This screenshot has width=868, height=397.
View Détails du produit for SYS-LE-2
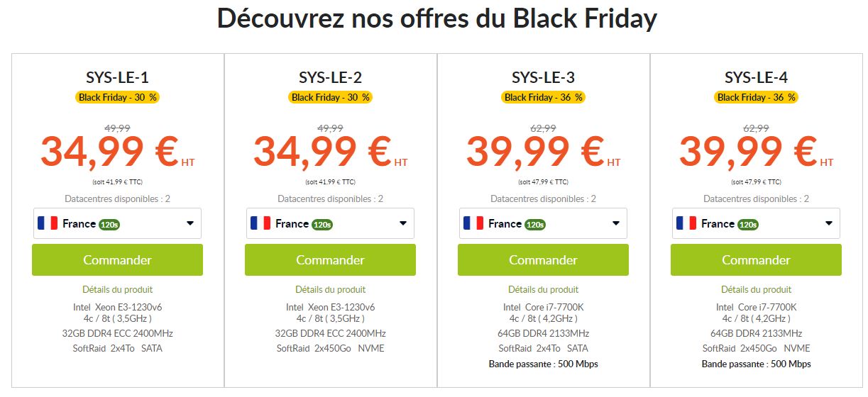(331, 289)
